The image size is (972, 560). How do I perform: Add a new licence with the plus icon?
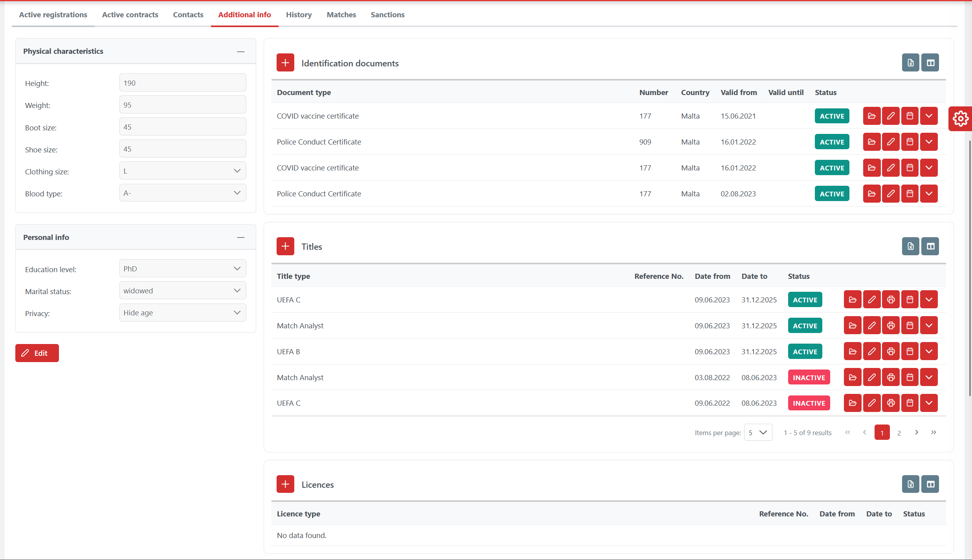pyautogui.click(x=285, y=484)
